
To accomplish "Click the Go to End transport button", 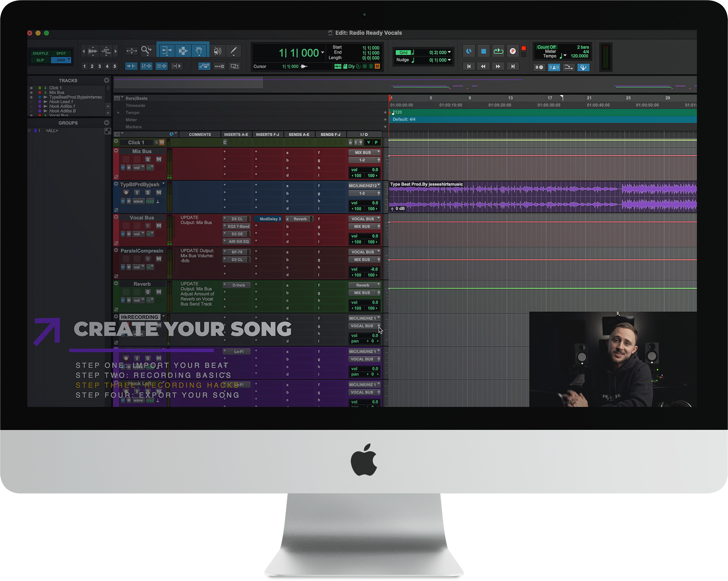I will point(513,66).
